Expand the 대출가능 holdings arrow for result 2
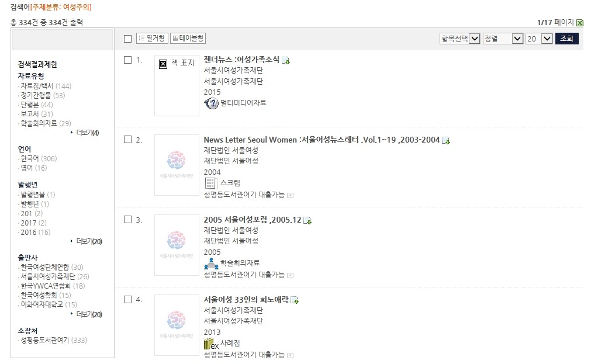This screenshot has height=364, width=591. click(x=290, y=196)
